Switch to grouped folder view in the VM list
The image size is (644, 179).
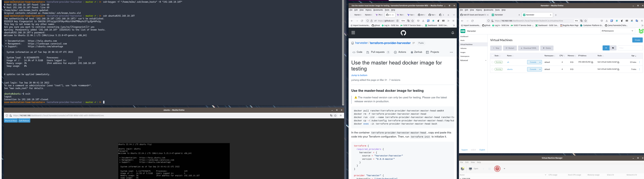(x=613, y=48)
